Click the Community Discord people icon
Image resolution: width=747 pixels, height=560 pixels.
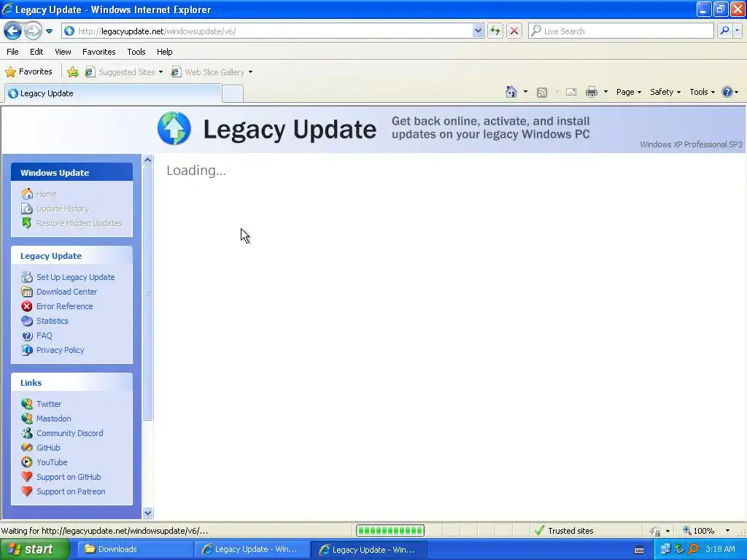coord(27,433)
